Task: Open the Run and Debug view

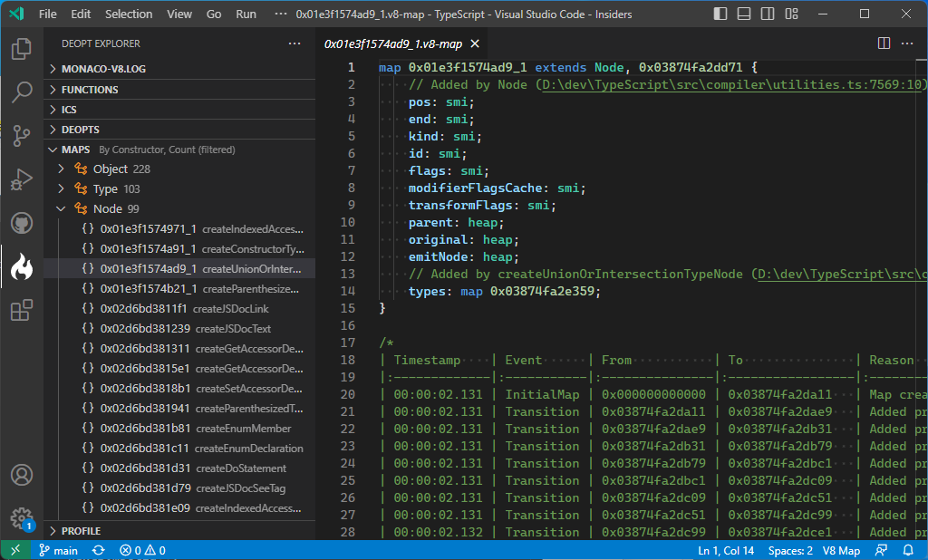Action: click(22, 179)
